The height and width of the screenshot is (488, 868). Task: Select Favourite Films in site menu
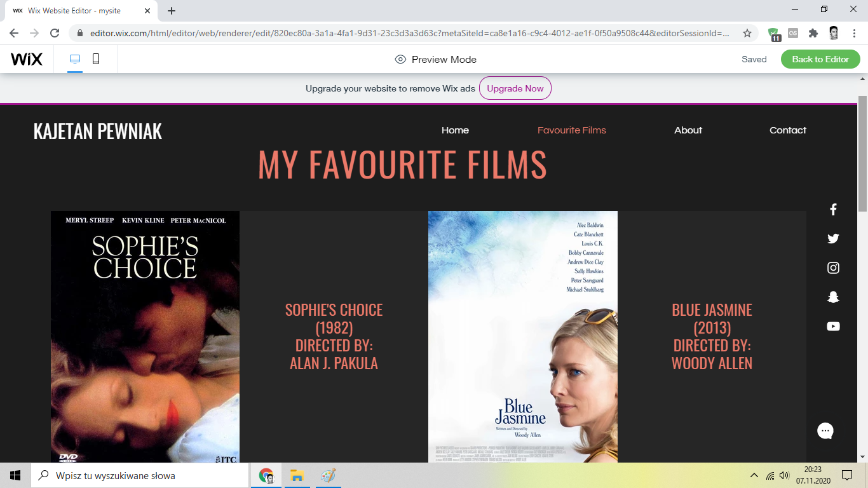coord(572,130)
